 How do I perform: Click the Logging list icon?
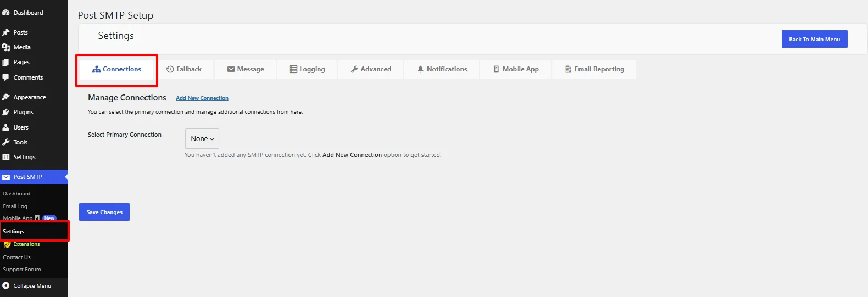(x=293, y=69)
